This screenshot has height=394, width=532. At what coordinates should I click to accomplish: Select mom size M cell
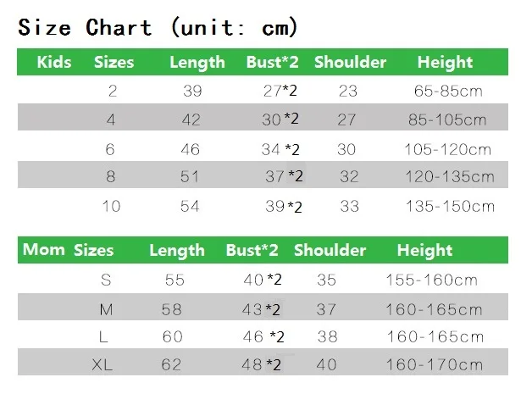point(106,309)
